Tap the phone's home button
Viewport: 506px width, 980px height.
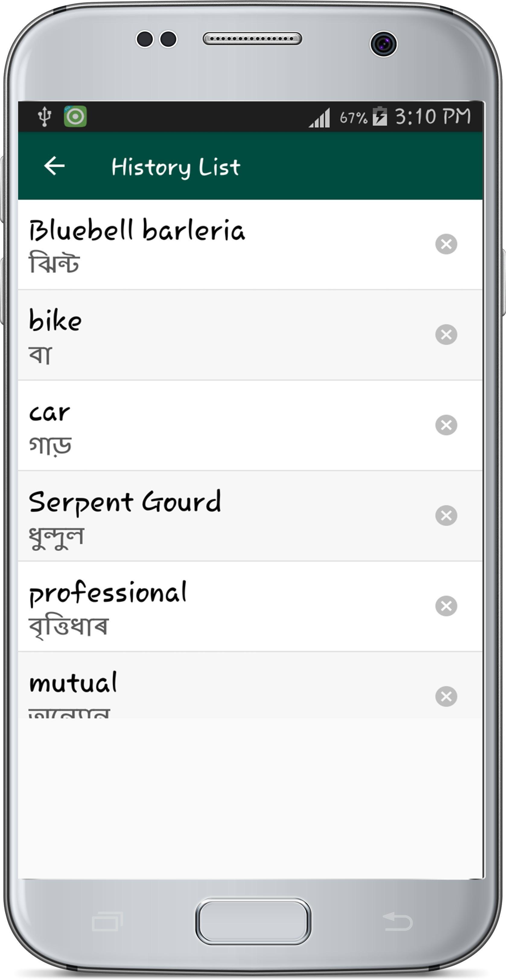pos(253,921)
